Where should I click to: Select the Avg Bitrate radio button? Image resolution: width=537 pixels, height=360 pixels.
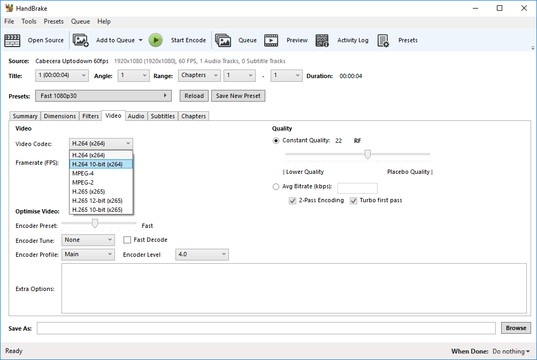tap(276, 187)
